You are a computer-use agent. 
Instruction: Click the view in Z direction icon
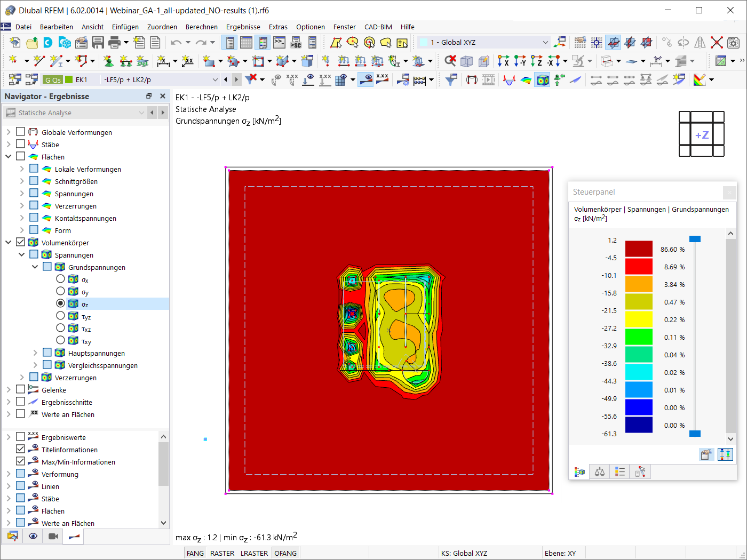536,61
